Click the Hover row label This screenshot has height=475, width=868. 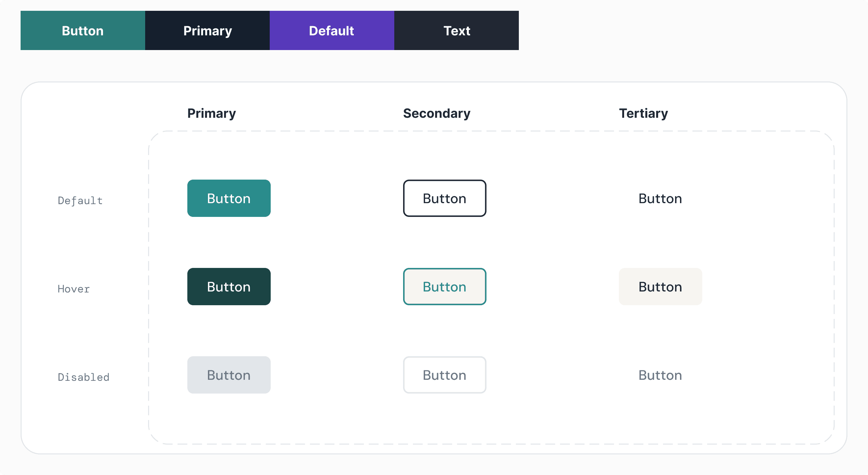click(x=74, y=289)
